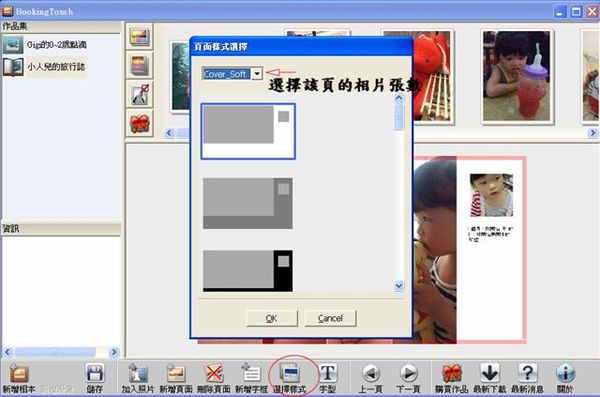Click the 加入照片 add photo icon
This screenshot has height=397, width=600.
click(138, 373)
